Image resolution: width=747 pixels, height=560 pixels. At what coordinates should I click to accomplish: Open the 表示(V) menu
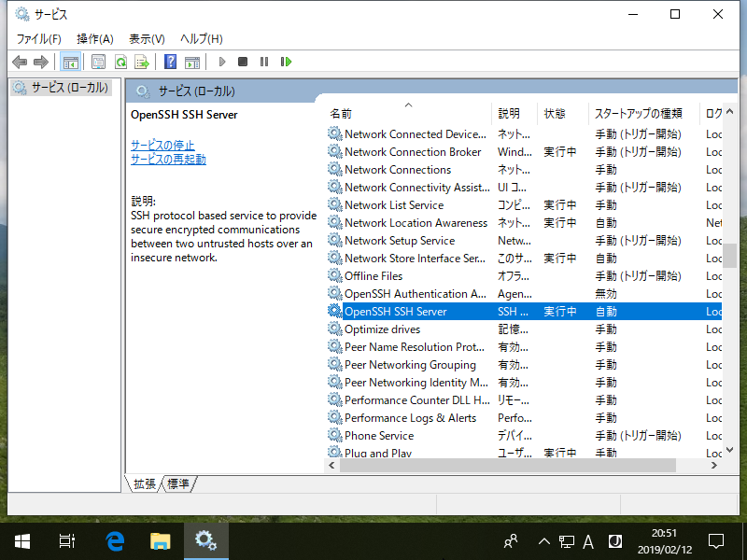[x=146, y=38]
